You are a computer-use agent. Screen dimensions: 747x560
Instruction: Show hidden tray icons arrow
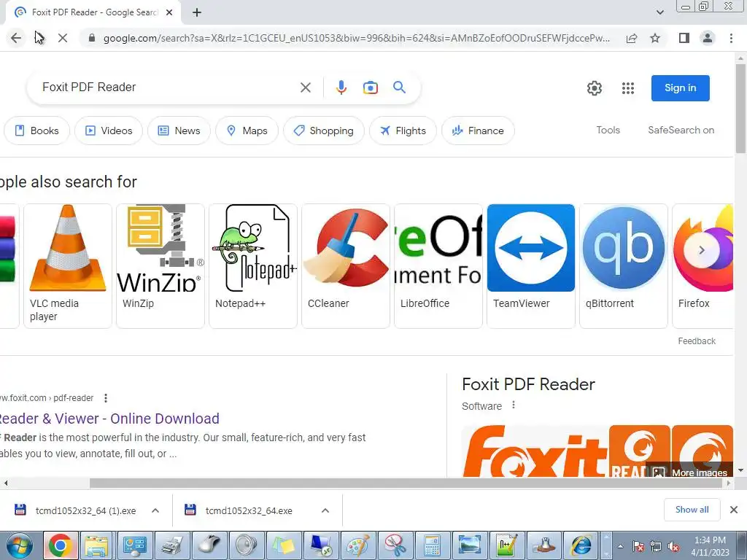point(620,546)
